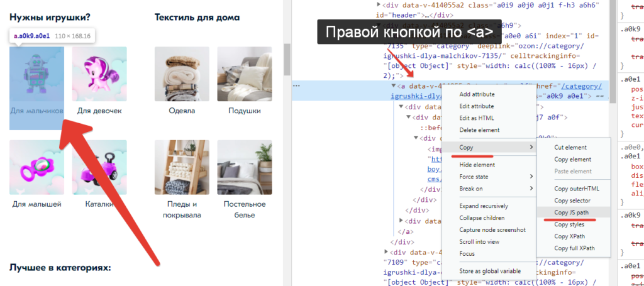Open the Подушки pillows category image
Viewport: 644px width, 286px height.
pos(245,74)
